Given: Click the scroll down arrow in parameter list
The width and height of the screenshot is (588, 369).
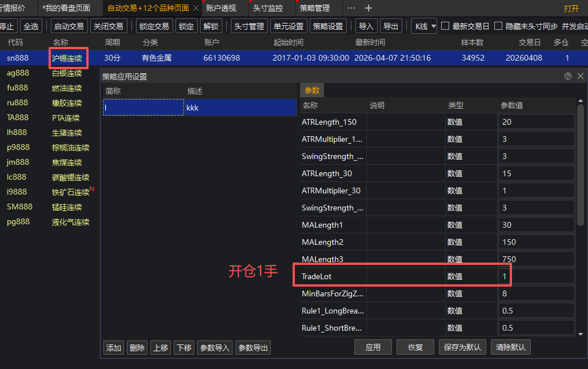Looking at the screenshot, I should [x=581, y=334].
